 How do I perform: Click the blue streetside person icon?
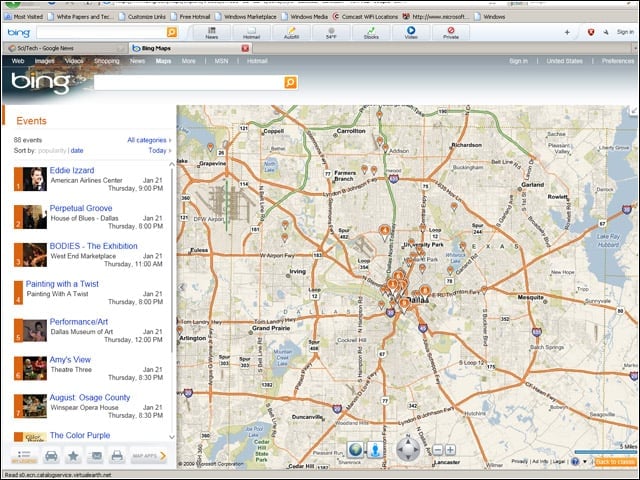375,450
